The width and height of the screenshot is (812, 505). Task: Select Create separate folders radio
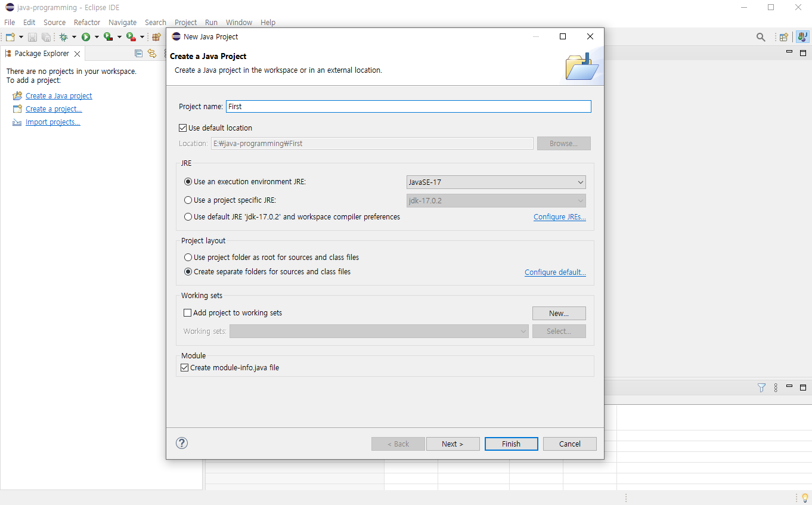[188, 272]
